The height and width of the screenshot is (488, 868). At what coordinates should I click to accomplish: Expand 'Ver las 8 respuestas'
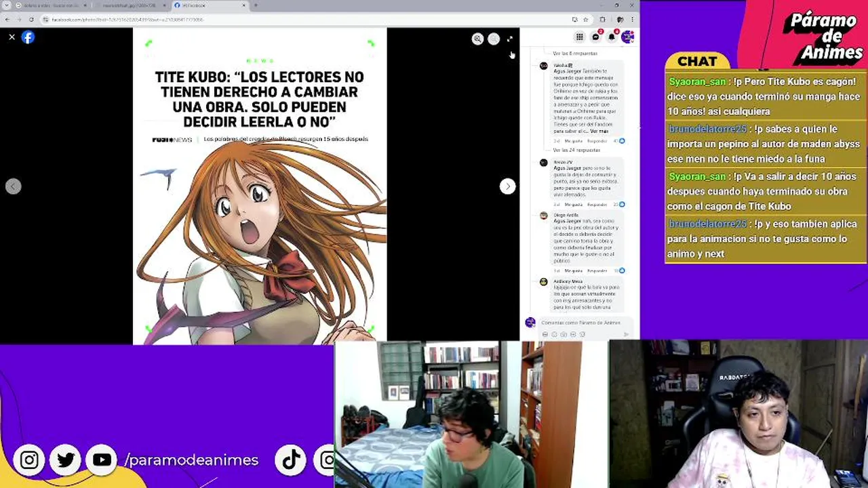click(574, 54)
